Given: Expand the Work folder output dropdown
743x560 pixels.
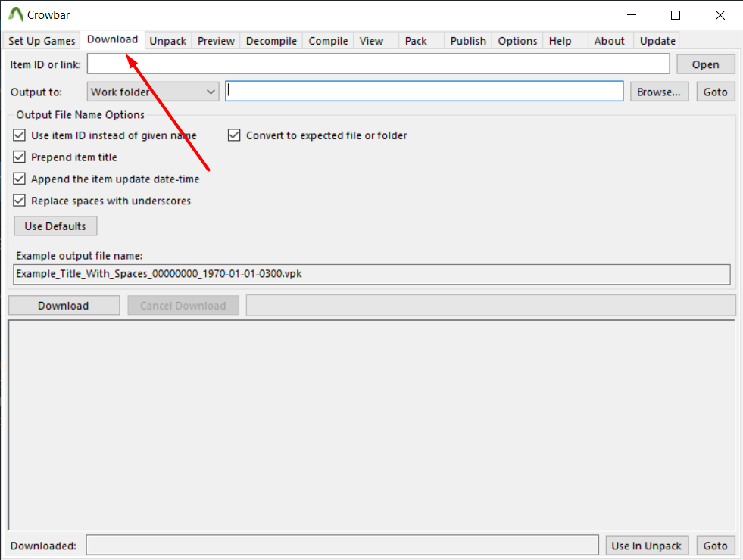Looking at the screenshot, I should coord(152,92).
